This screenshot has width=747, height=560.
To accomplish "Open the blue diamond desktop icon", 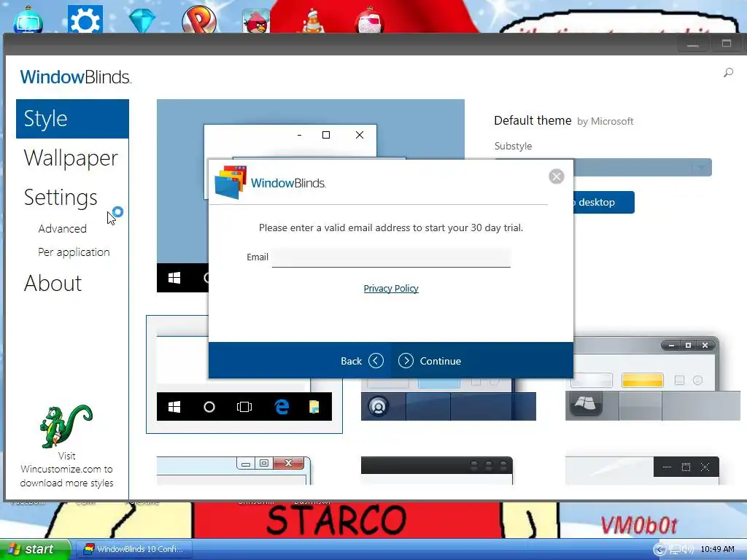I will click(142, 21).
